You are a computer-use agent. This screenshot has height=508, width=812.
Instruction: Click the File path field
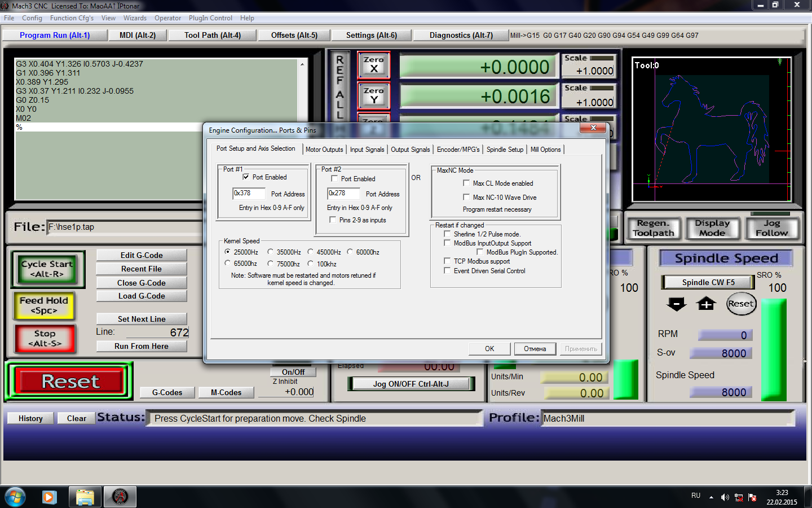[x=125, y=227]
